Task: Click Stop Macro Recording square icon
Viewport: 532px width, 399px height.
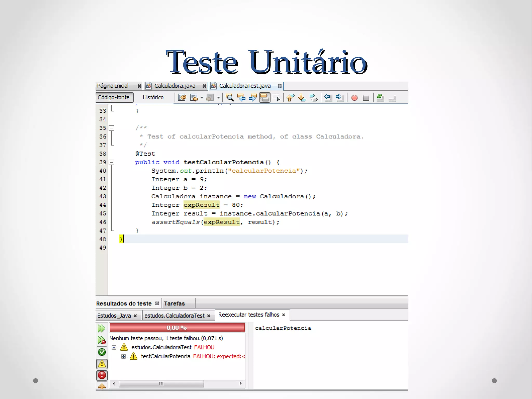Action: [366, 98]
